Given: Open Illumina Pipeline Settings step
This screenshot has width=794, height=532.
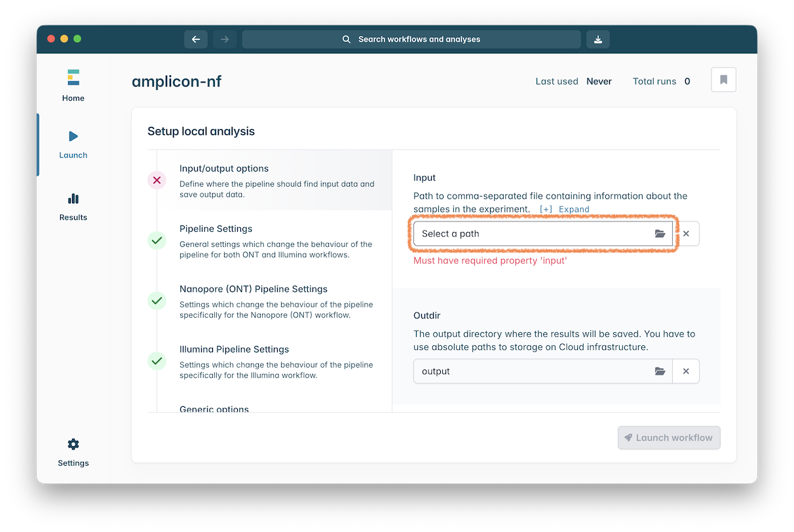Looking at the screenshot, I should coord(234,349).
